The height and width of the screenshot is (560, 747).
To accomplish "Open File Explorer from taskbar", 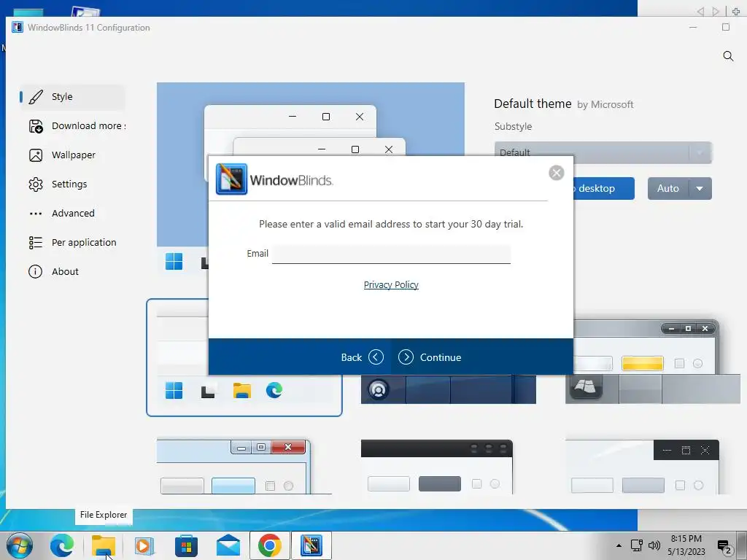I will click(x=104, y=545).
